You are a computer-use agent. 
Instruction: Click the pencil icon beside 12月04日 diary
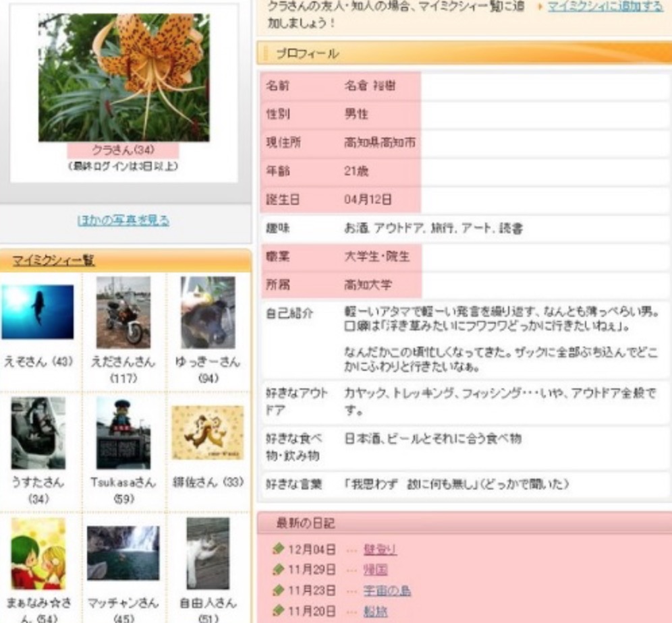277,550
